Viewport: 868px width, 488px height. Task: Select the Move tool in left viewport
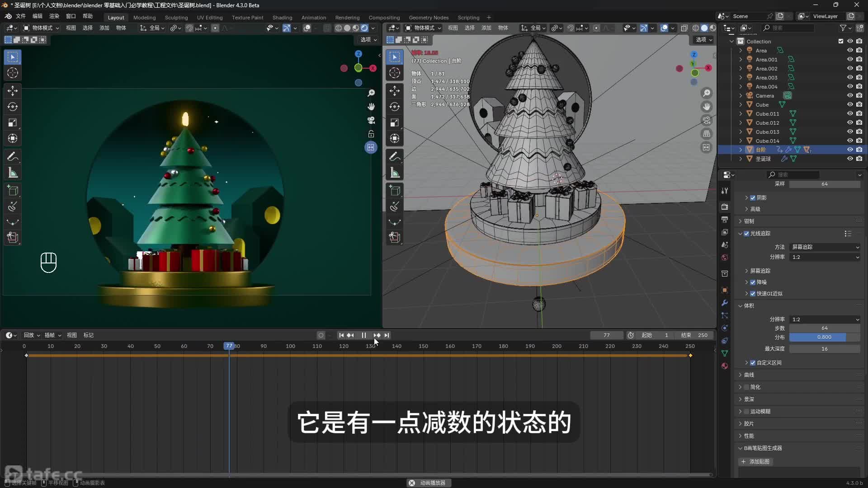coord(13,91)
